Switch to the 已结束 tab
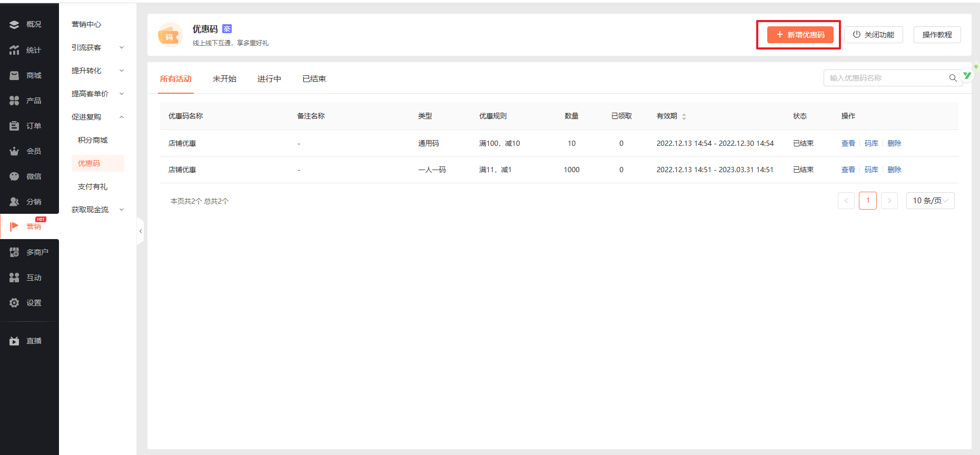 coord(314,79)
